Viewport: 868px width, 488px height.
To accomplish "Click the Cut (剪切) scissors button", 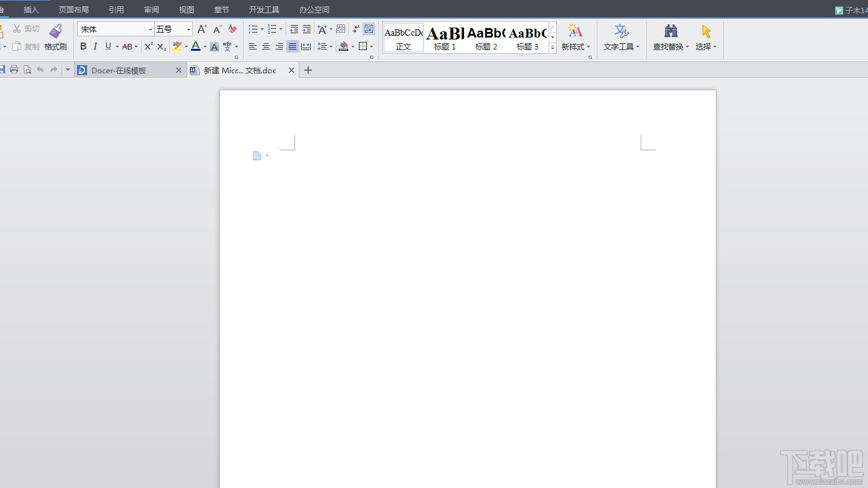I will tap(26, 29).
